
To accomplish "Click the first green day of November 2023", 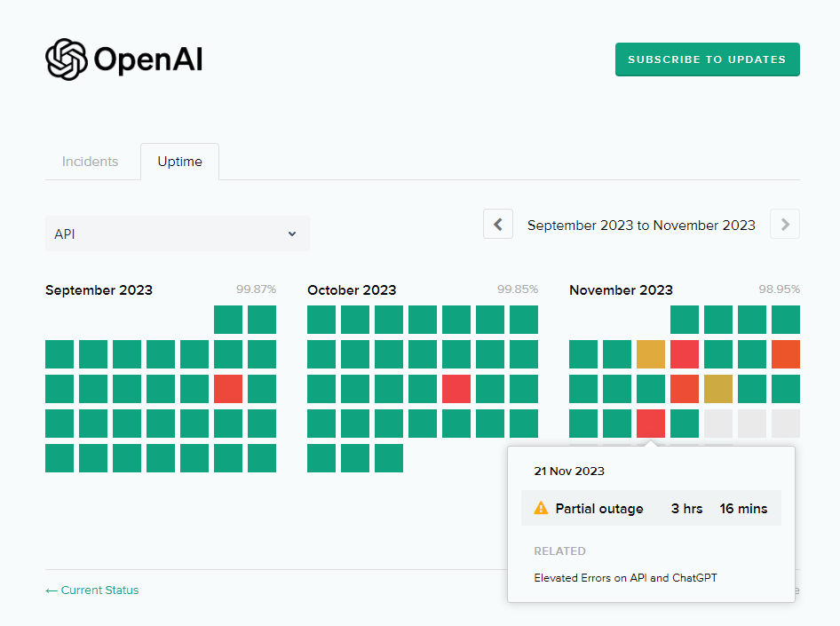I will [x=685, y=320].
